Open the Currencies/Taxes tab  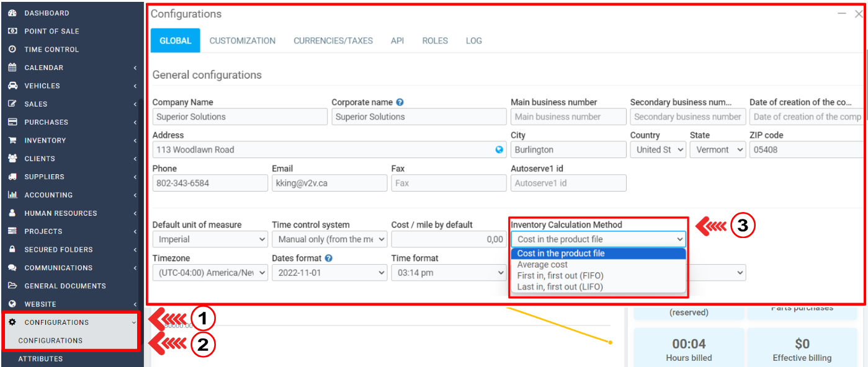click(x=333, y=41)
